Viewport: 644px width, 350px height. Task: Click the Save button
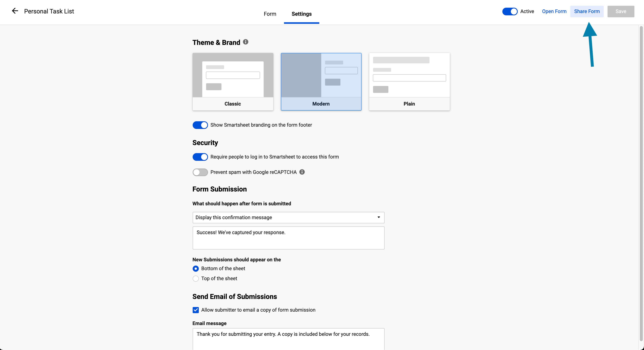click(621, 12)
